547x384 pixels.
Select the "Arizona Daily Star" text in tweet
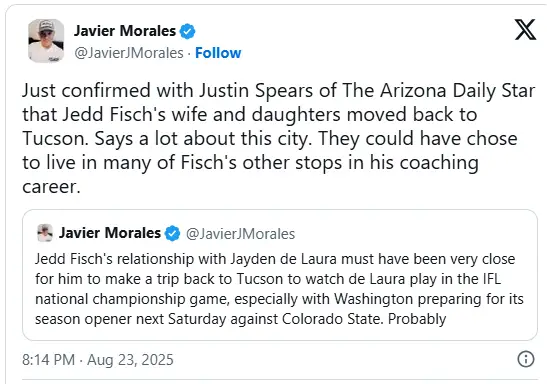pyautogui.click(x=457, y=91)
